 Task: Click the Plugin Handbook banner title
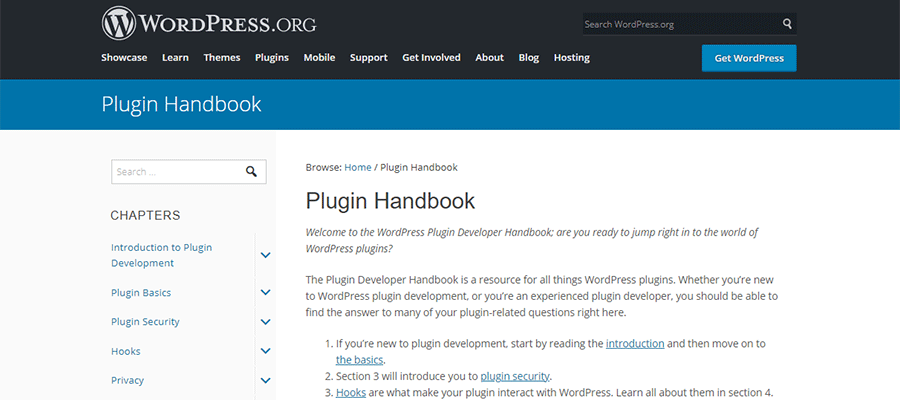(181, 105)
